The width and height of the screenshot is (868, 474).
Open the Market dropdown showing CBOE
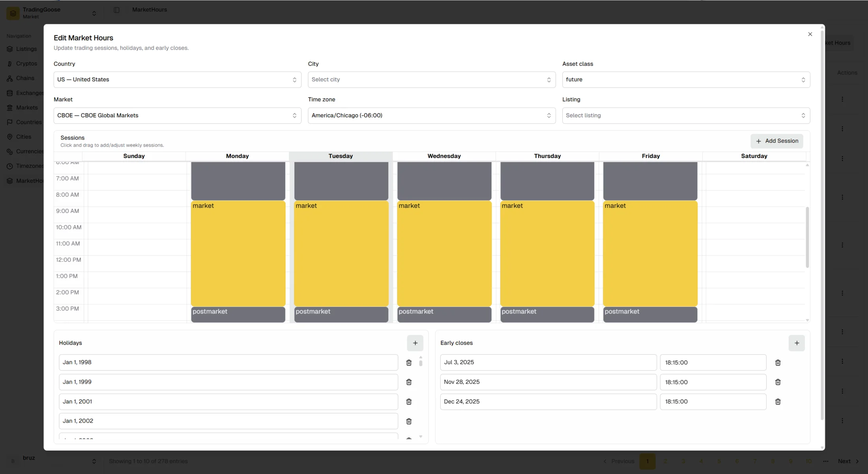tap(178, 116)
